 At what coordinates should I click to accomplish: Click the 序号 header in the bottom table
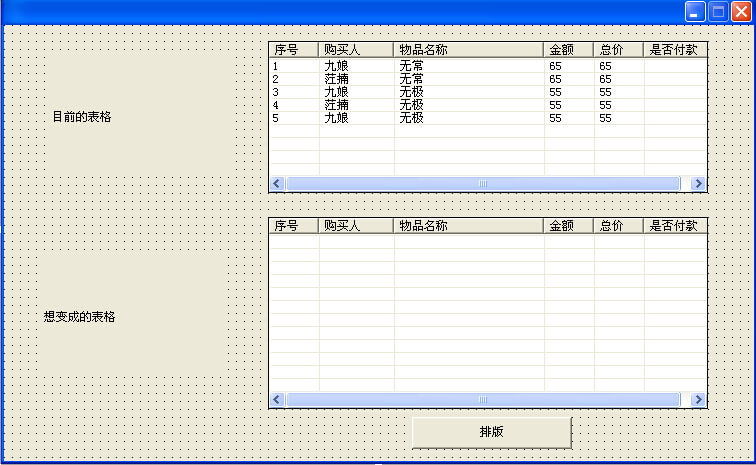pos(294,226)
